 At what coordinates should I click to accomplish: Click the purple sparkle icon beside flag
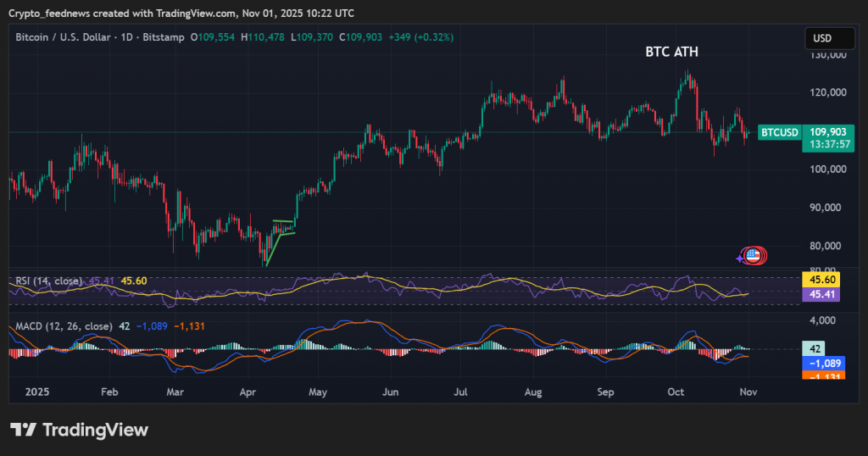pyautogui.click(x=740, y=259)
